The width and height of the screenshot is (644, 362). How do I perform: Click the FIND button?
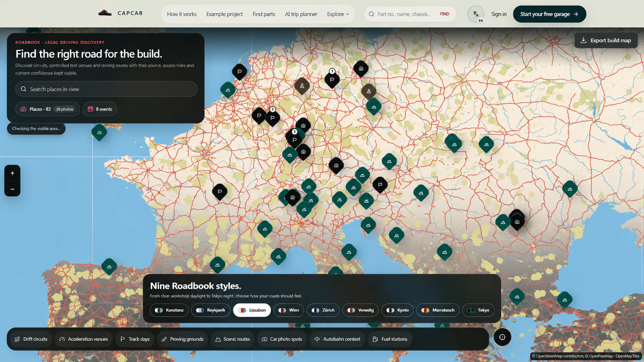click(x=444, y=14)
